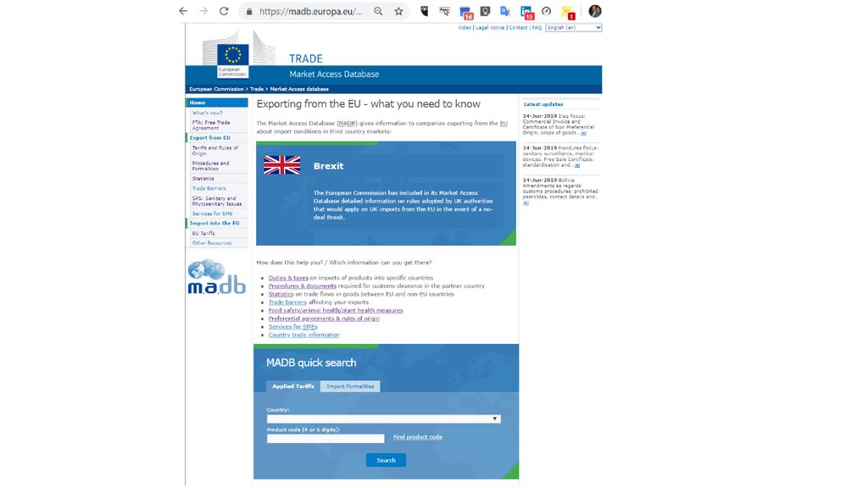Open FTA: Free Trade Agreement menu item
The image size is (868, 488).
211,125
